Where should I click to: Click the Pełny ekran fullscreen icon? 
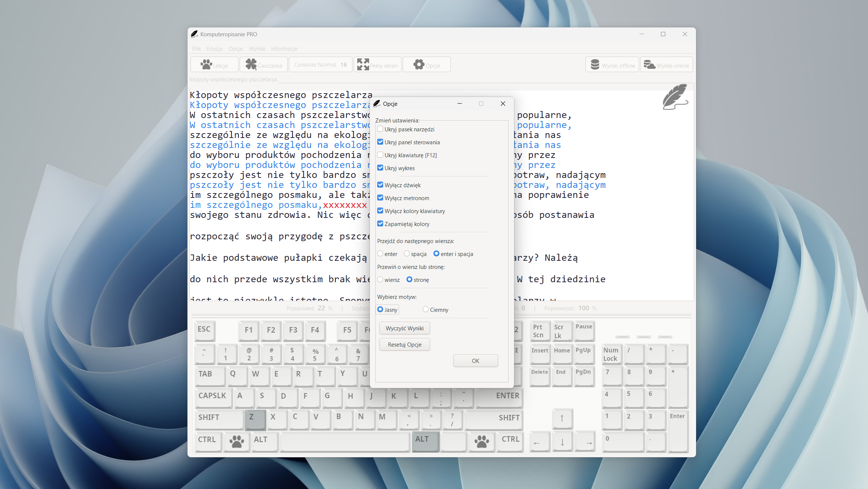click(363, 65)
